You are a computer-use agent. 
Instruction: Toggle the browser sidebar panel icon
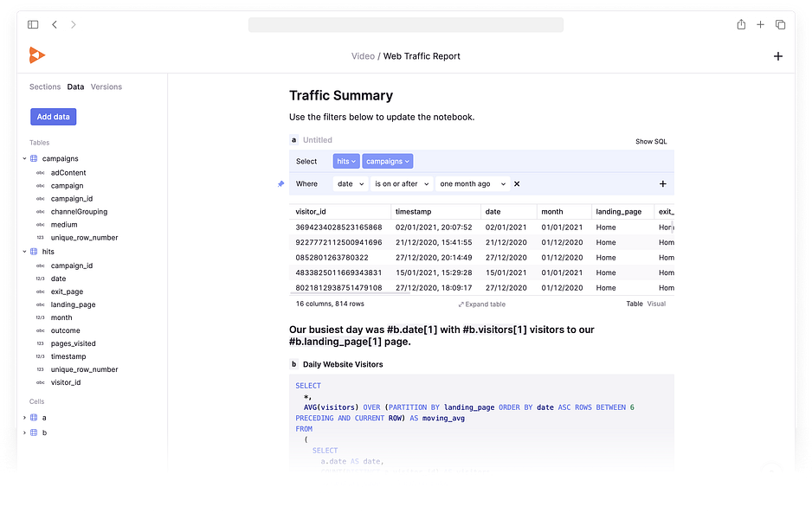(x=33, y=24)
